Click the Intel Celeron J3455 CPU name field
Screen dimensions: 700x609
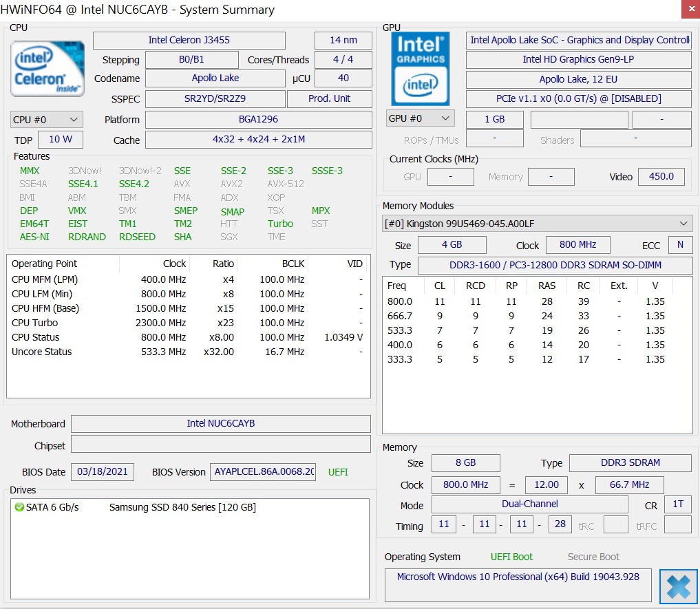pos(189,40)
